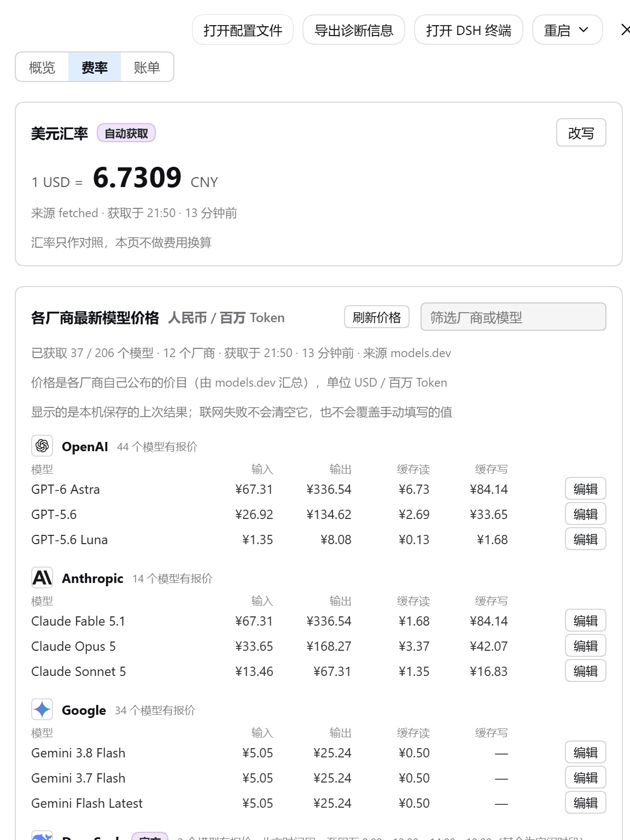Click Gemini 3.8 Flash model name
This screenshot has height=840, width=630.
[78, 753]
